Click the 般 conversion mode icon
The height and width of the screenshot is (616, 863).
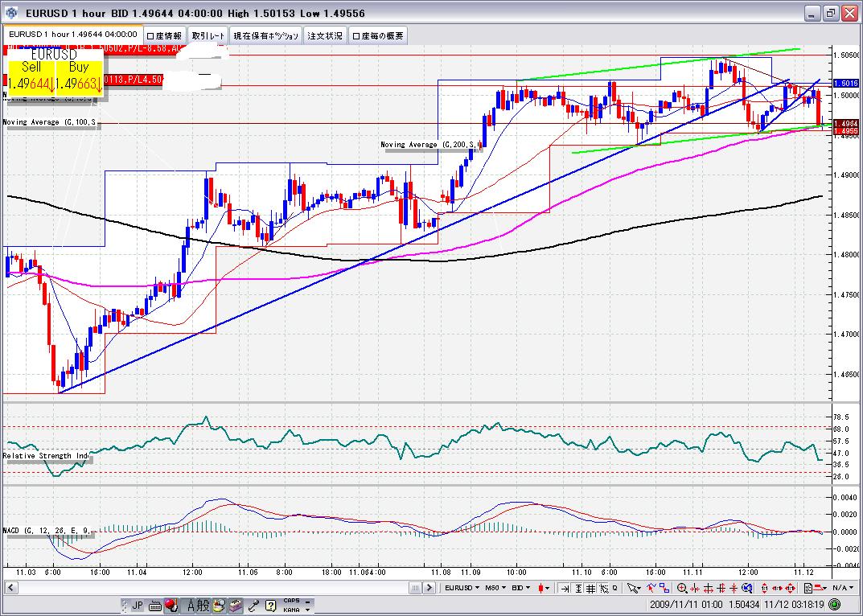click(203, 606)
